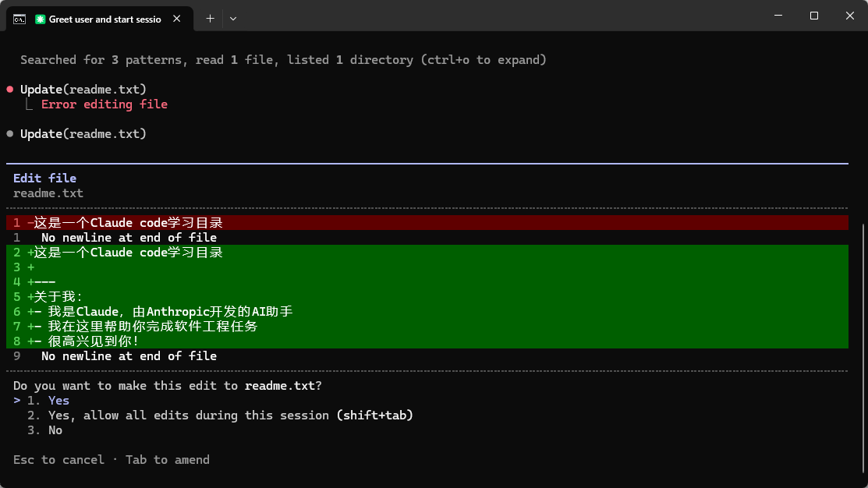Click added diff line '关于我:'
The image size is (868, 488).
pos(427,297)
